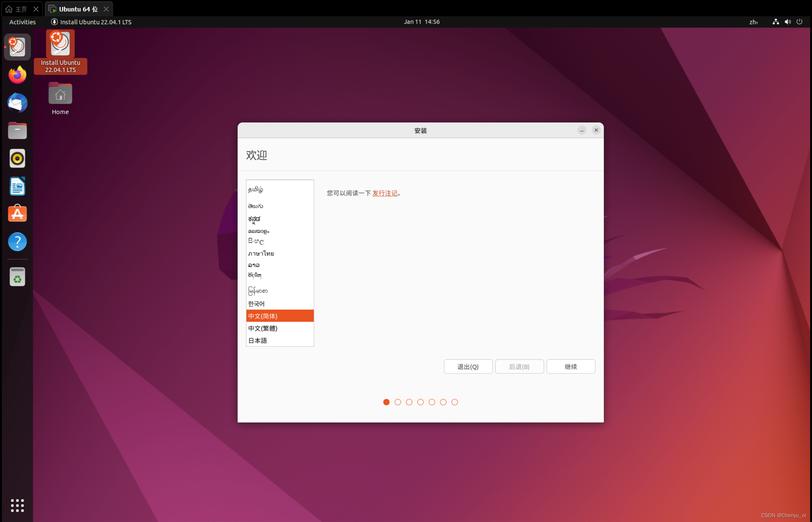Select 中文(繁體) language option

point(263,328)
